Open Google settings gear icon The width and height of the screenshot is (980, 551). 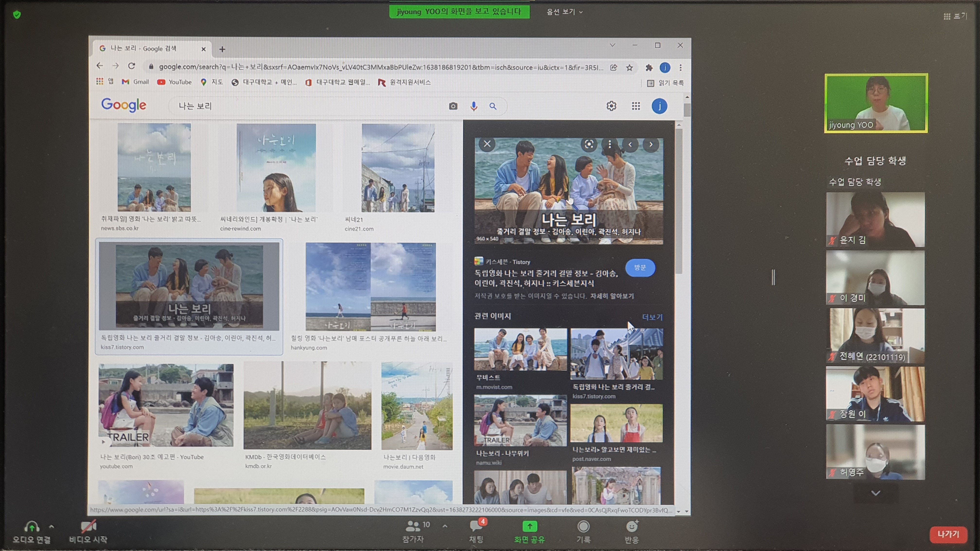[x=611, y=106]
